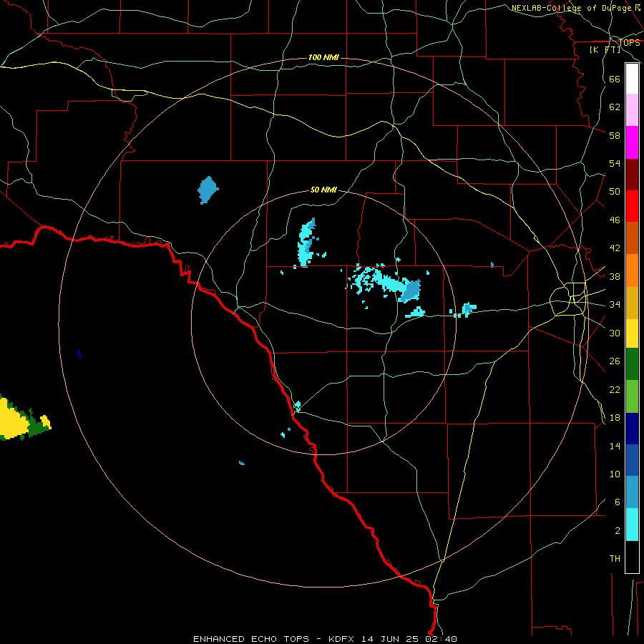Click the "TOPS" legend title
644x644 pixels.
point(629,43)
